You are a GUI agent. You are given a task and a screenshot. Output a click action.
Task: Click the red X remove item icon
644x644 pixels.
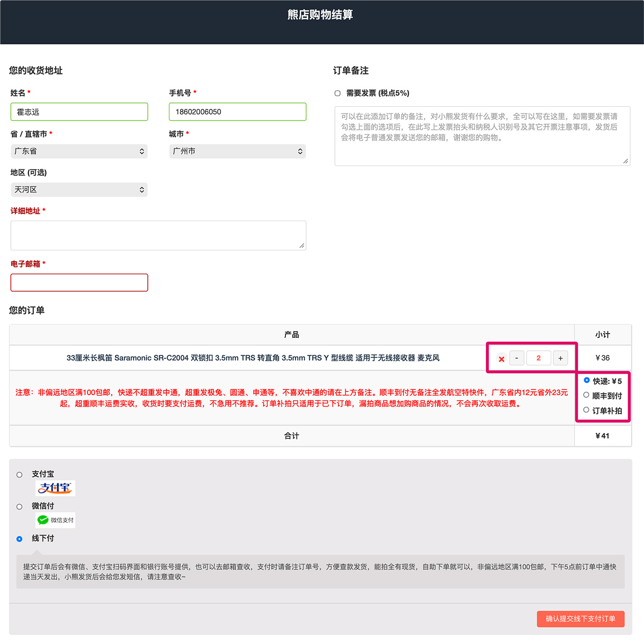tap(501, 359)
